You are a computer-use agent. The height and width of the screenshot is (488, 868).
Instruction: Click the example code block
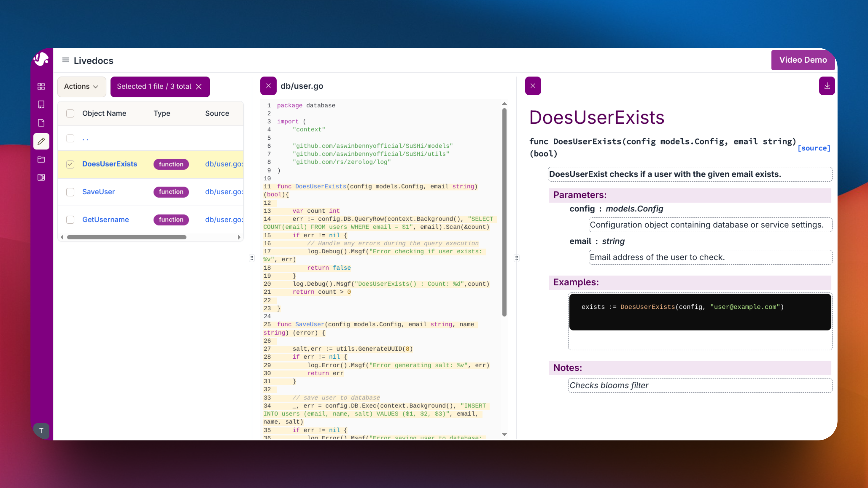point(700,312)
